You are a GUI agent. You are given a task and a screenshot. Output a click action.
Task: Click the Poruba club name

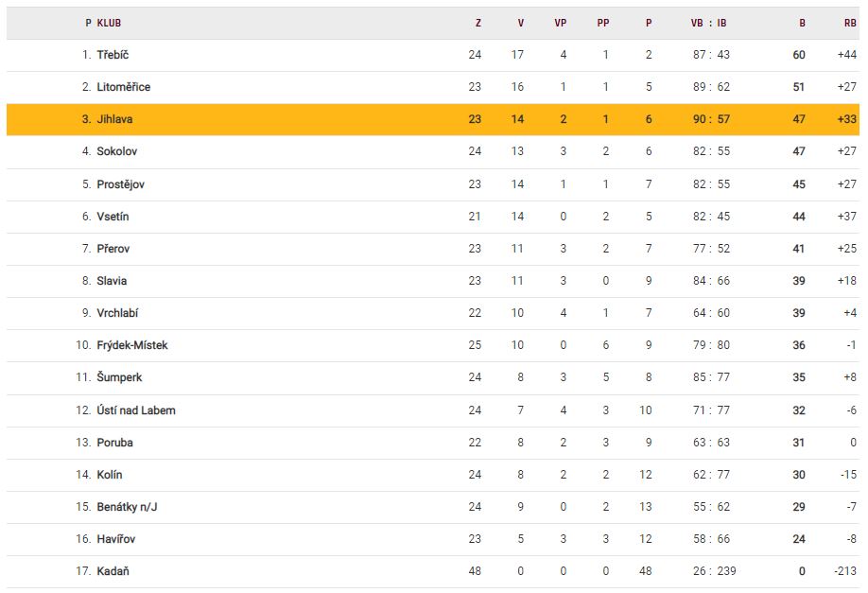point(114,443)
